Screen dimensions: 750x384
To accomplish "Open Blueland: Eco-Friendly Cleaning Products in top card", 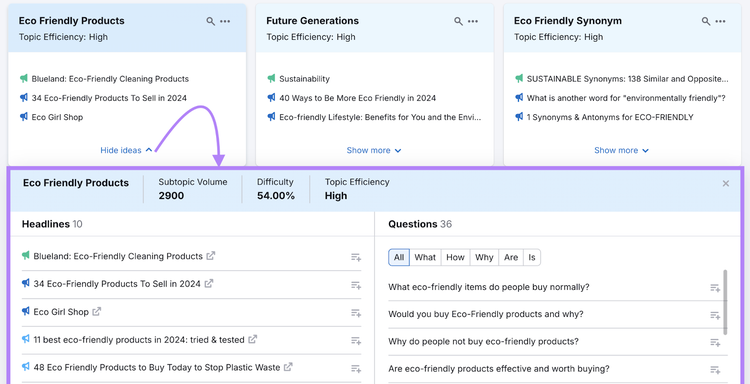I will point(110,79).
